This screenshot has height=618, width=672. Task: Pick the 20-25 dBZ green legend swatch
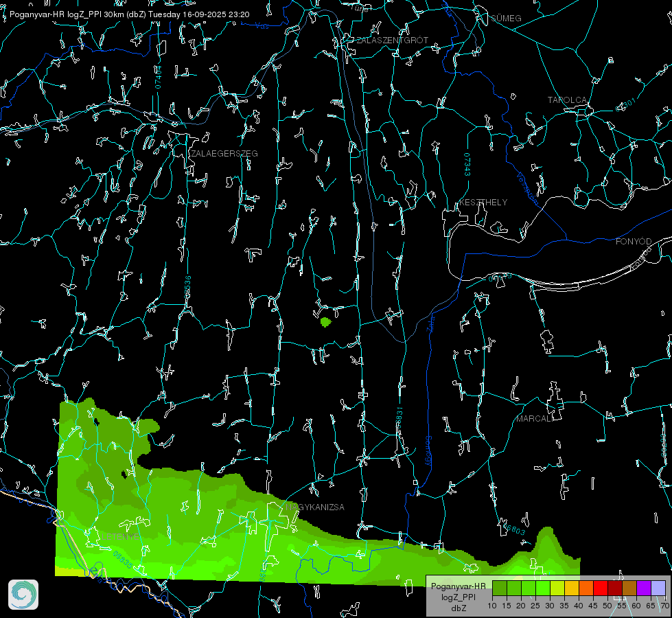(x=529, y=588)
